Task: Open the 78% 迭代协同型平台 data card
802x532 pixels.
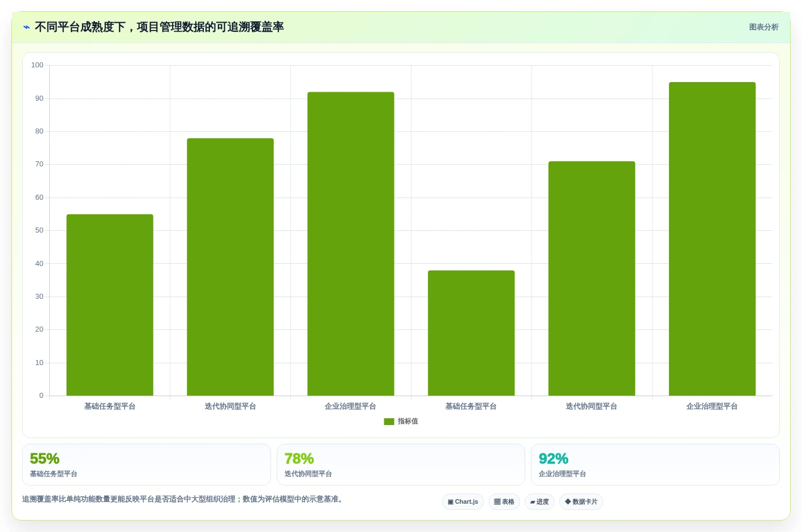Action: point(401,465)
